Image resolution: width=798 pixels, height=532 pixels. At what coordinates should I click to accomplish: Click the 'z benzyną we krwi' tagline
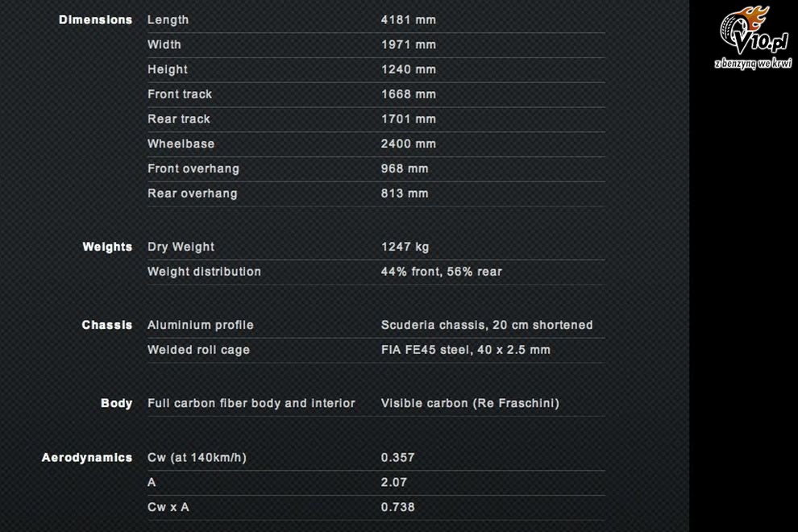[753, 64]
